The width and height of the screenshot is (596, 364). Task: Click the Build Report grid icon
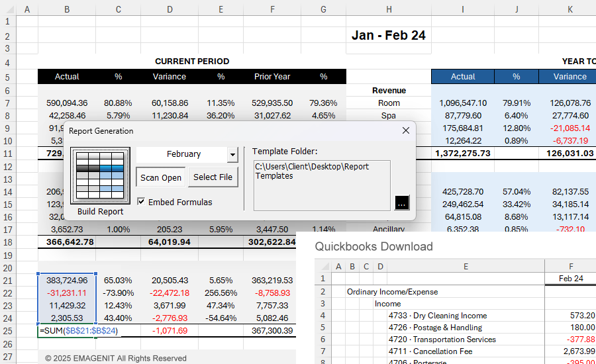click(101, 175)
